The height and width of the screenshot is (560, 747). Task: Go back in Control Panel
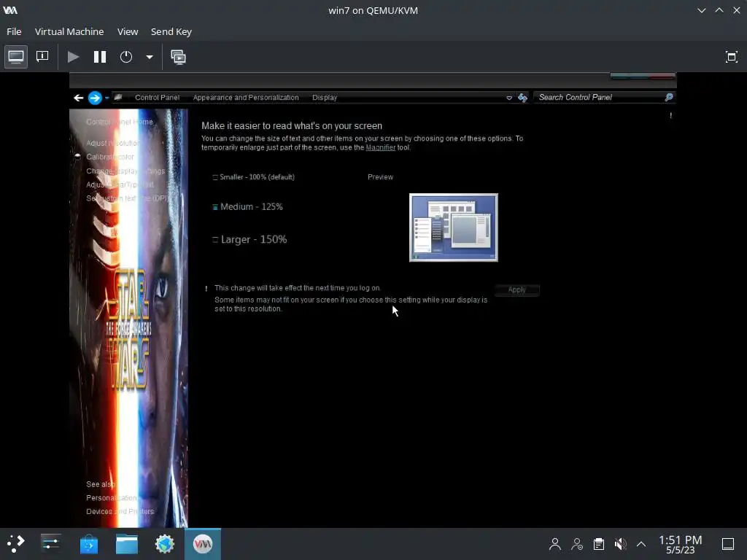coord(79,98)
